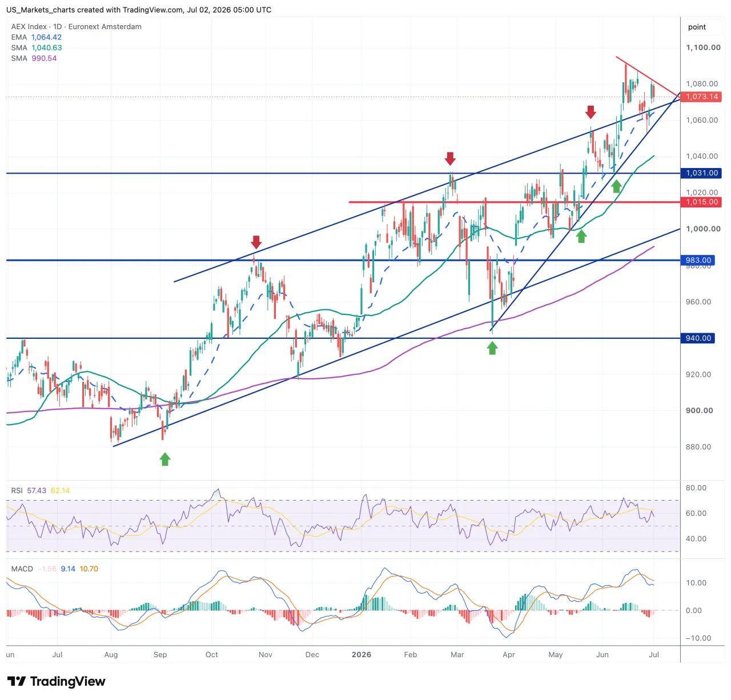The width and height of the screenshot is (731, 700).
Task: Select the green up arrow below the September low
Action: coord(165,459)
